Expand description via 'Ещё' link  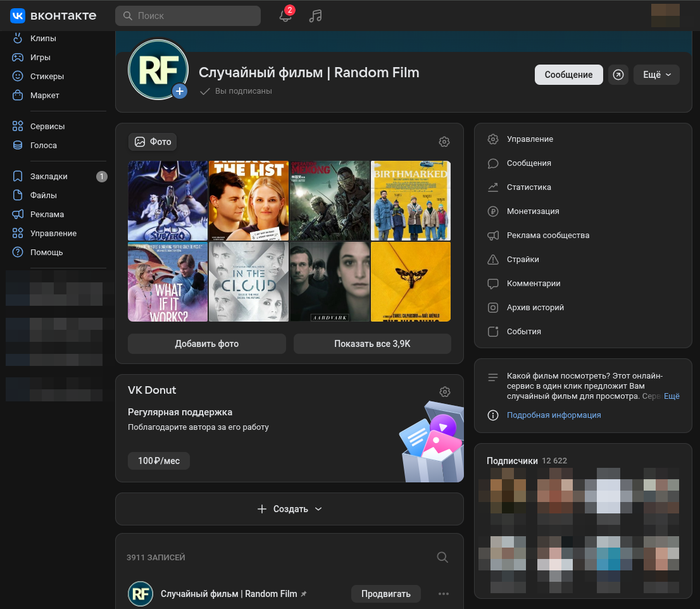(x=672, y=396)
